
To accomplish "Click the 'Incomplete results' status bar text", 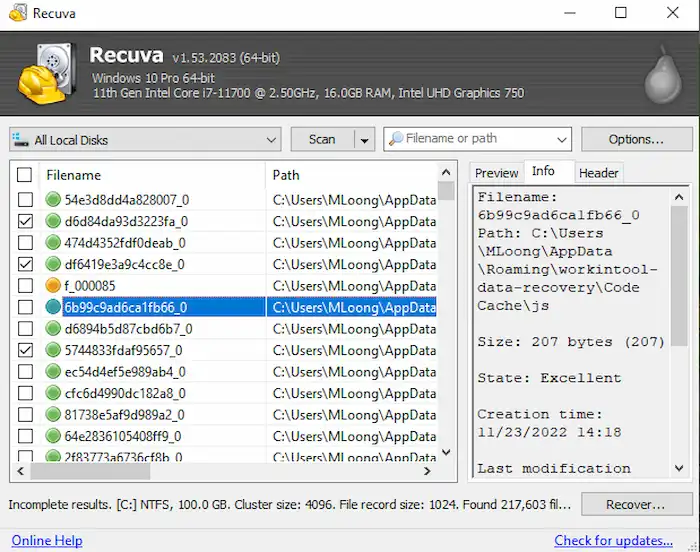I will click(290, 505).
